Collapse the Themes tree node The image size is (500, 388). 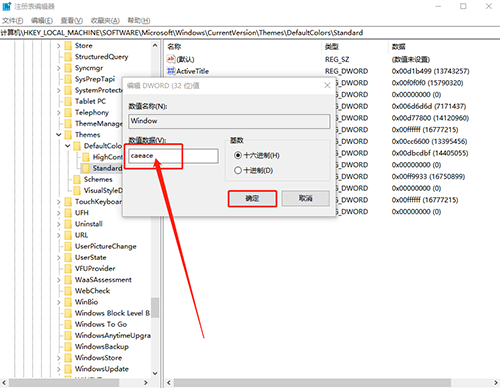59,135
